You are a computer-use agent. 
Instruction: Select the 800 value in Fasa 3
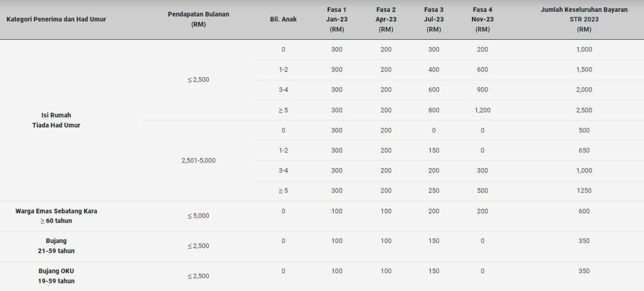click(434, 110)
